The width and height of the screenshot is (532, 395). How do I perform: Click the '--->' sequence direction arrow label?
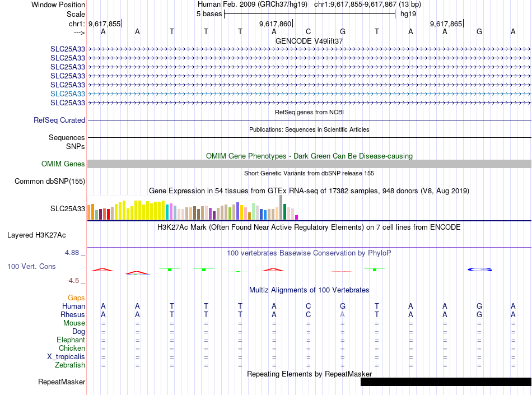click(x=80, y=32)
